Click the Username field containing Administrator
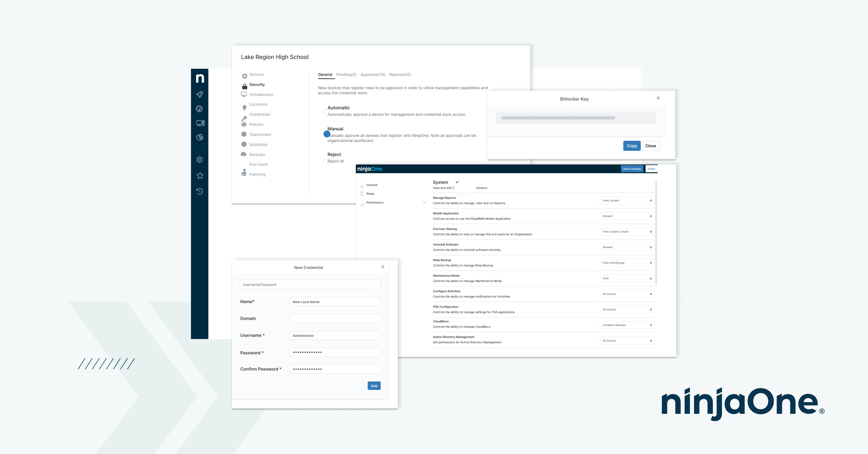The image size is (868, 454). [335, 336]
